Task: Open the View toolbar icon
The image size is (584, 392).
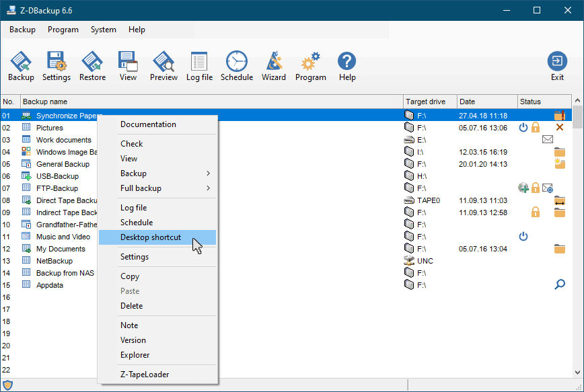Action: coord(128,66)
